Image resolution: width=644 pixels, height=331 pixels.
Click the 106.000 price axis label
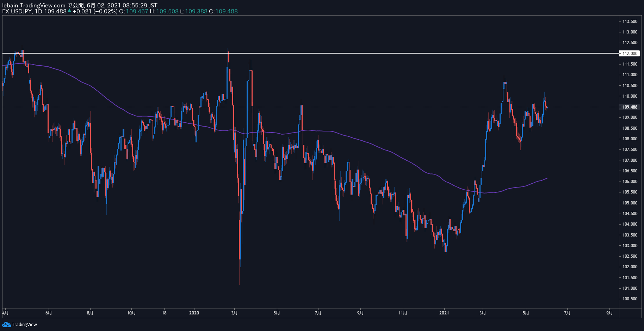pos(630,182)
